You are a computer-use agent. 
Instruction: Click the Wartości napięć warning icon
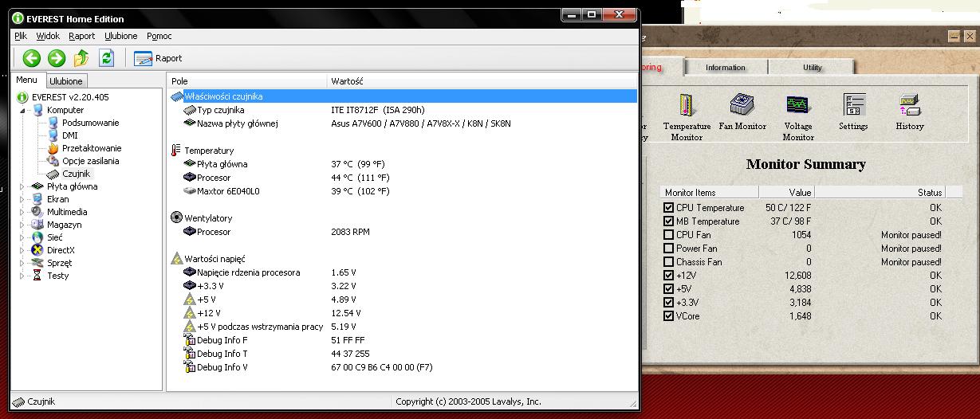point(176,259)
